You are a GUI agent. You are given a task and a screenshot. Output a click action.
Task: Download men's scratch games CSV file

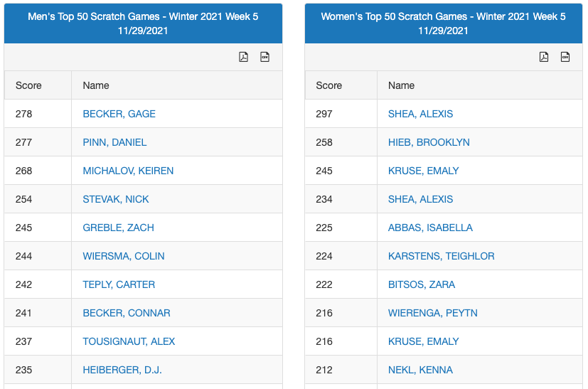pos(265,57)
